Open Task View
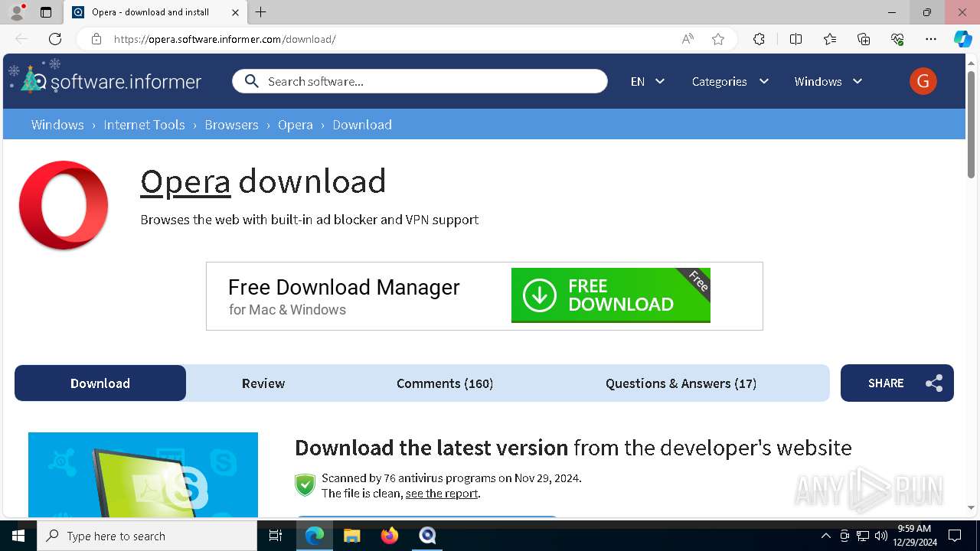The image size is (980, 551). (276, 536)
